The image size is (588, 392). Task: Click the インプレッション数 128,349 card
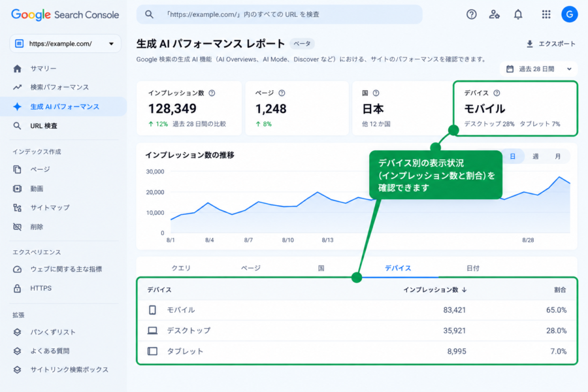pyautogui.click(x=189, y=108)
